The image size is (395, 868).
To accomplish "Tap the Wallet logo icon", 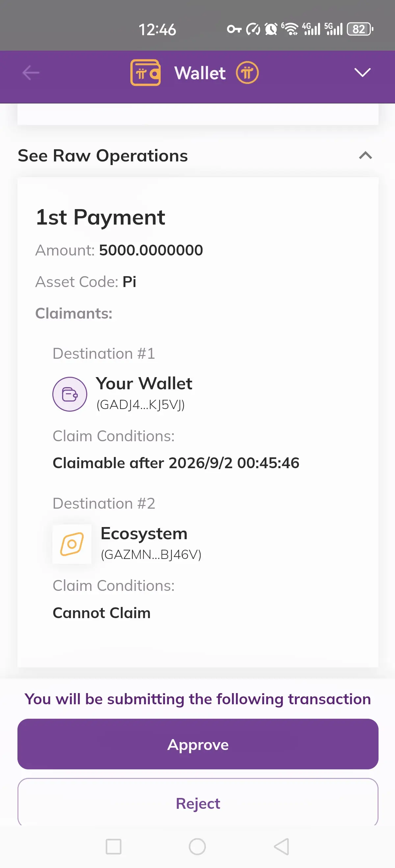I will pyautogui.click(x=145, y=73).
